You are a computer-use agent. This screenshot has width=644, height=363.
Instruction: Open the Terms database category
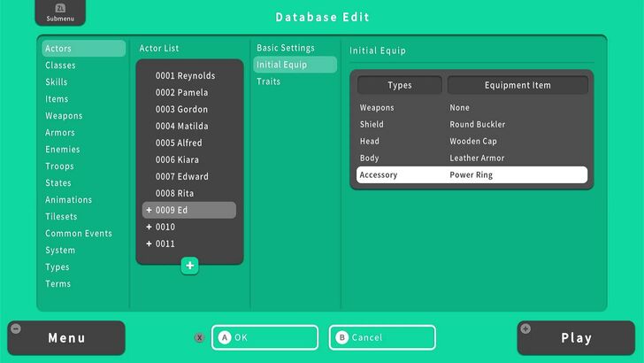pos(57,284)
